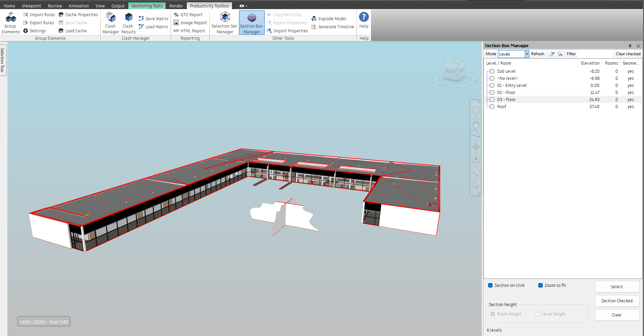
Task: Click the check-all icon in Section Box Manager
Action: coord(552,54)
